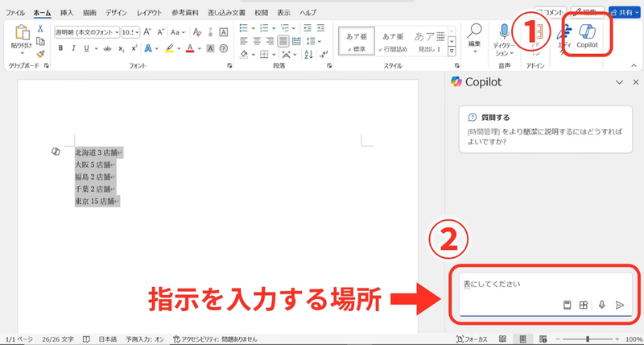Apply strikethrough formatting
Image resolution: width=644 pixels, height=345 pixels.
[107, 48]
